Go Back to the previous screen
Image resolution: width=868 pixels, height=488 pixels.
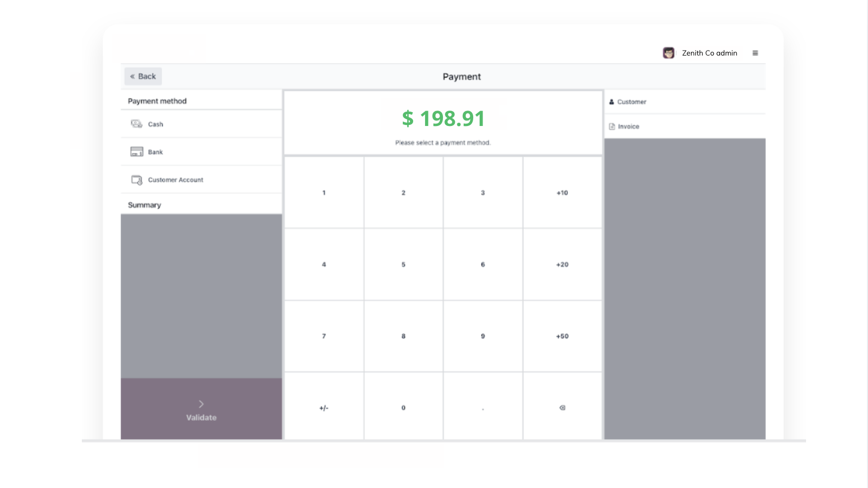coord(143,76)
